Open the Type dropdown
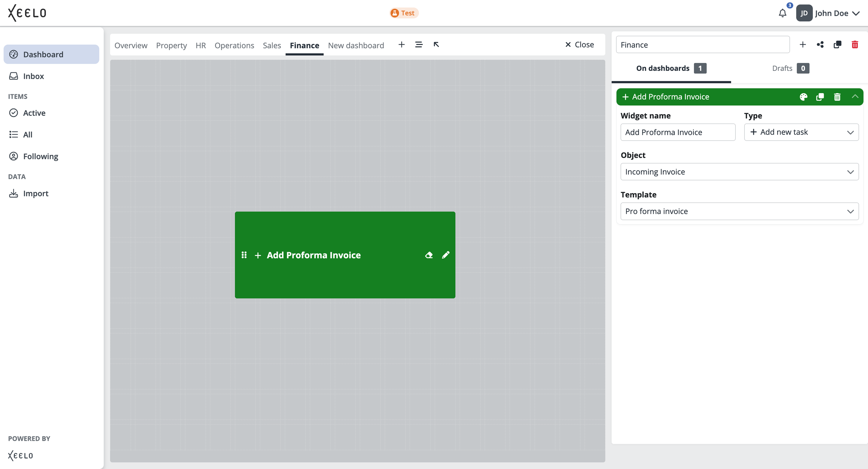The image size is (868, 469). point(801,132)
